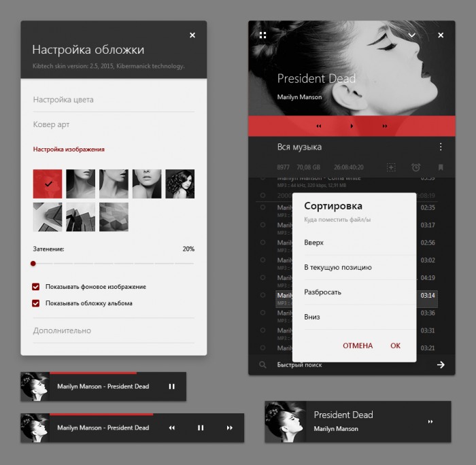The image size is (476, 465).
Task: Choose Вверх in the Сортировка dialog
Action: coord(360,243)
